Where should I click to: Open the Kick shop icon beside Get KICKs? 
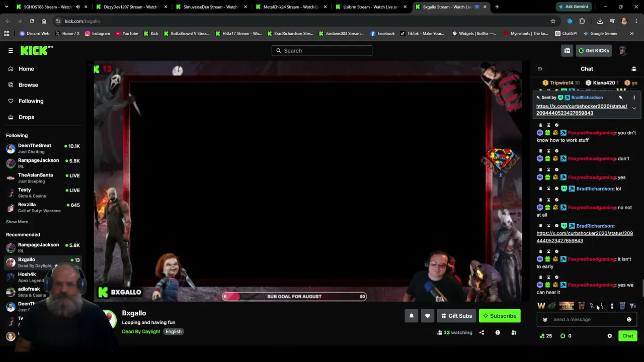tap(567, 50)
